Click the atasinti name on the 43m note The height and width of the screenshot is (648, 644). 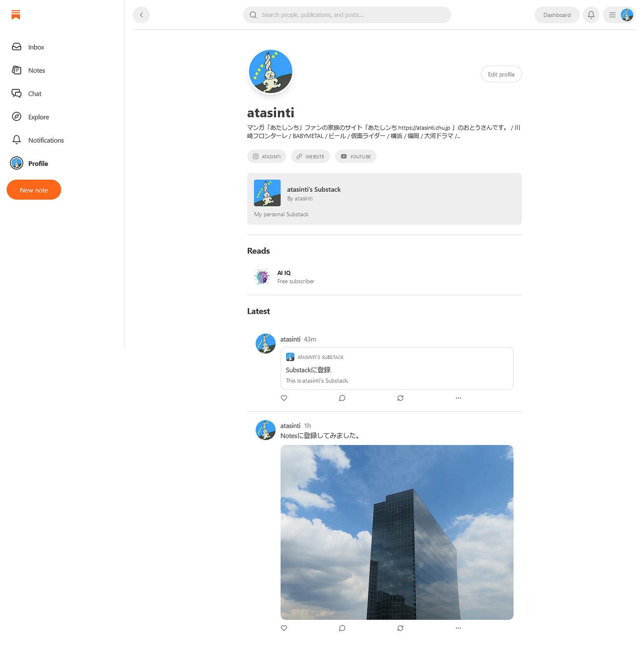[x=290, y=339]
